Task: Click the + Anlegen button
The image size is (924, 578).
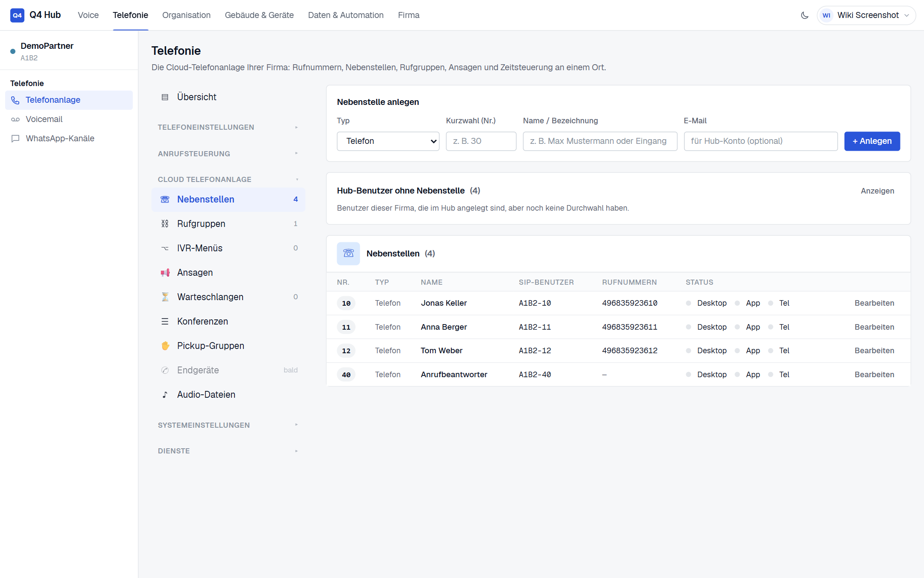Action: click(x=872, y=141)
